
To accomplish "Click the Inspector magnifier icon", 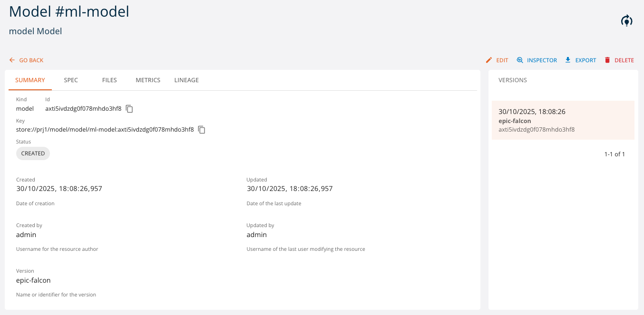I will click(x=520, y=60).
